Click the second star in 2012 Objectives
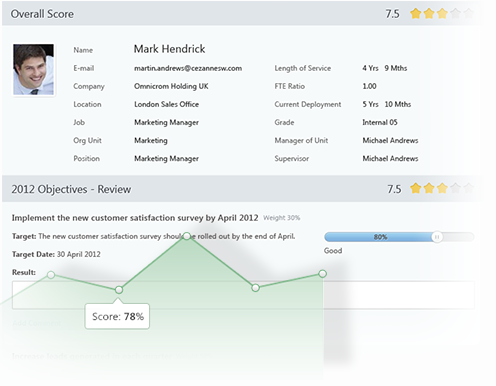The height and width of the screenshot is (386, 496). (x=429, y=188)
